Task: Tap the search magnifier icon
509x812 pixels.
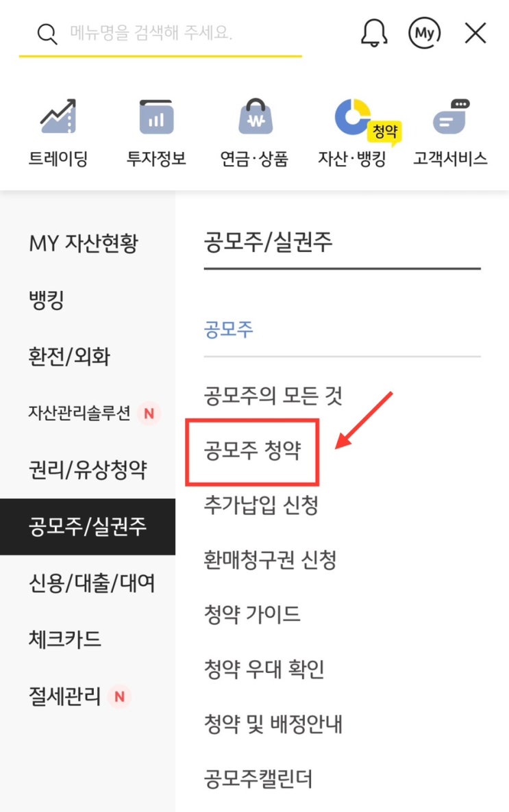Action: (47, 34)
